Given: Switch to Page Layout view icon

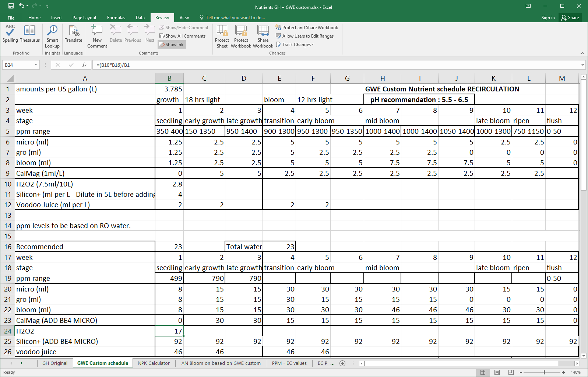Looking at the screenshot, I should tap(497, 372).
